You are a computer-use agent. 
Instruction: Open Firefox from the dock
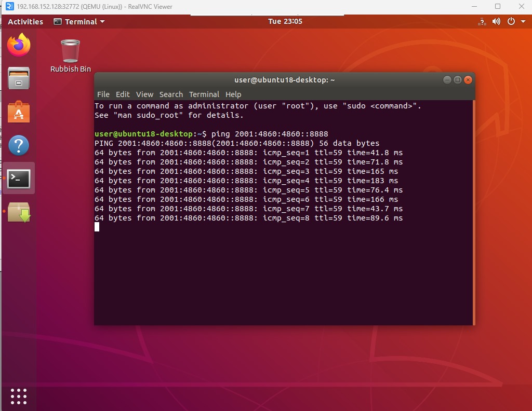(x=19, y=45)
